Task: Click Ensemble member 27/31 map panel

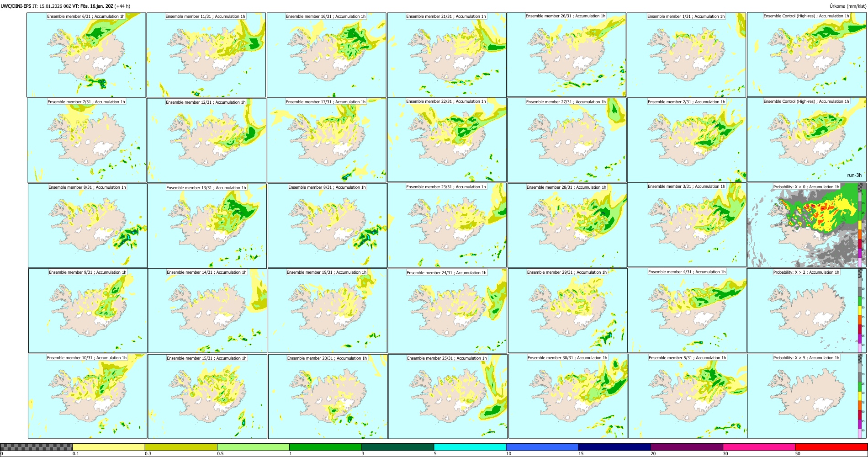Action: [567, 140]
